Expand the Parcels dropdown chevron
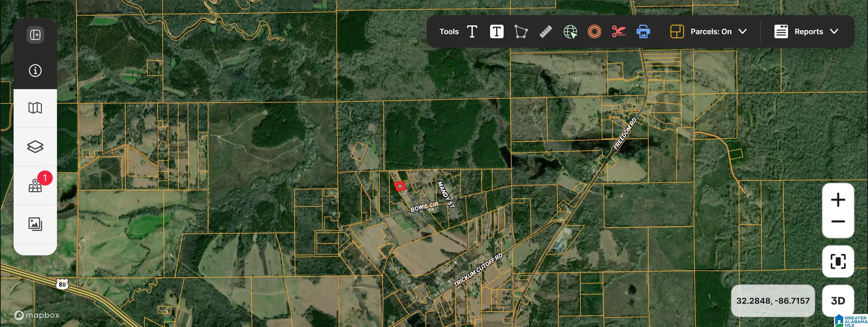868x327 pixels. coord(743,31)
